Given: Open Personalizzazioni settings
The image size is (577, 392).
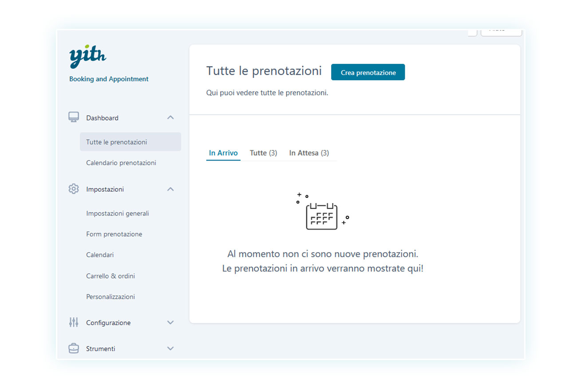Looking at the screenshot, I should (111, 297).
